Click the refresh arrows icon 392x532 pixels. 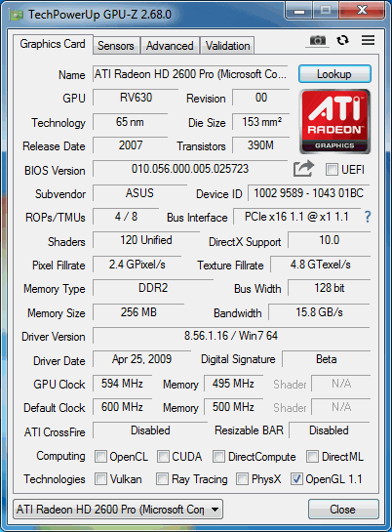tap(342, 40)
